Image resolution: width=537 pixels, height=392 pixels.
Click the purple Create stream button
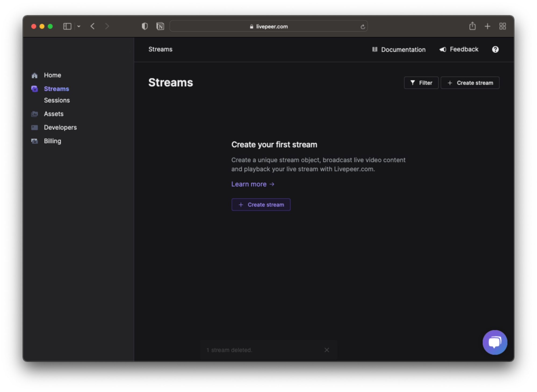point(261,205)
